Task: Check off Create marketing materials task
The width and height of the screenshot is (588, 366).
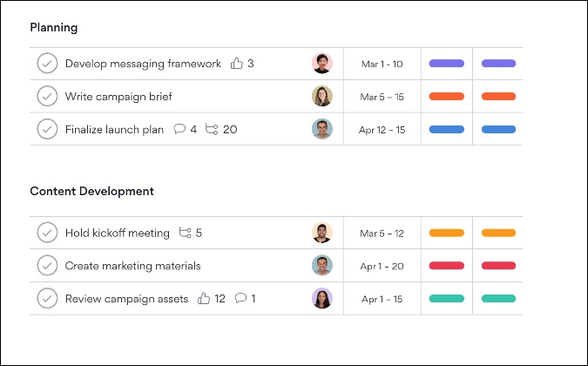Action: click(x=47, y=266)
